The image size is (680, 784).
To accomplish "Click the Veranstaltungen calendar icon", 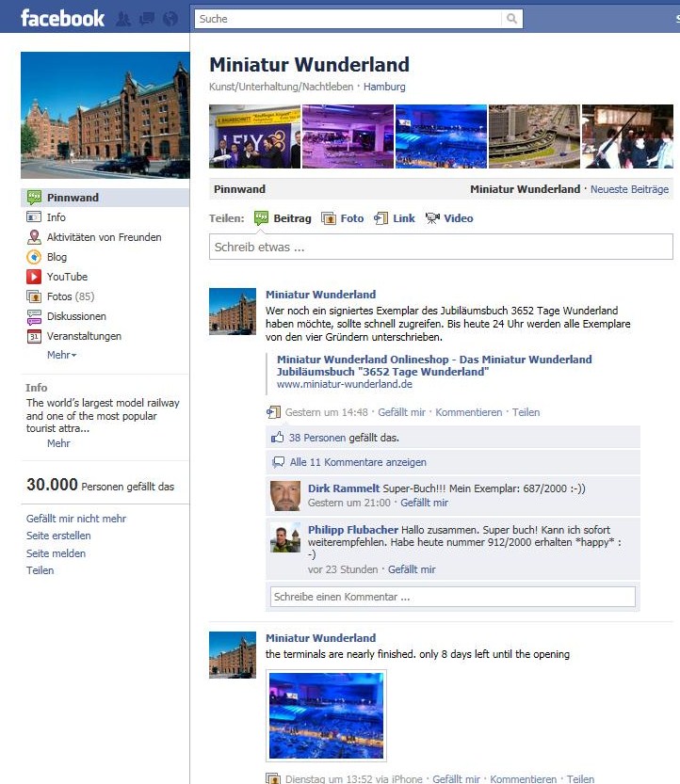I will pyautogui.click(x=34, y=336).
